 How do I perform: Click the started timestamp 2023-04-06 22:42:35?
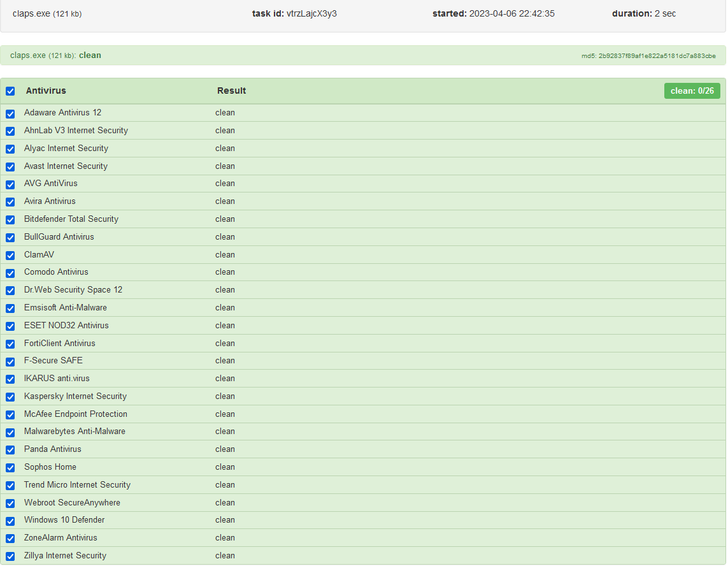click(511, 13)
